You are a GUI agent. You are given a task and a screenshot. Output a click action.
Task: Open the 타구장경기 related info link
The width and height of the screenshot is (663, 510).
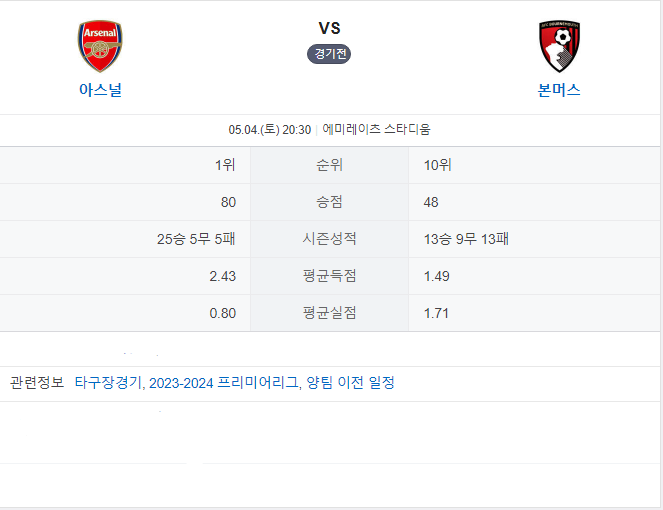pos(108,383)
